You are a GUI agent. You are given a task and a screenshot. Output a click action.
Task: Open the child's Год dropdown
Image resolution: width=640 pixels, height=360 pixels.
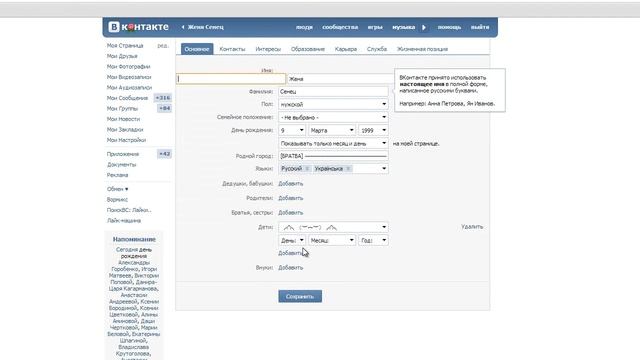tap(373, 240)
